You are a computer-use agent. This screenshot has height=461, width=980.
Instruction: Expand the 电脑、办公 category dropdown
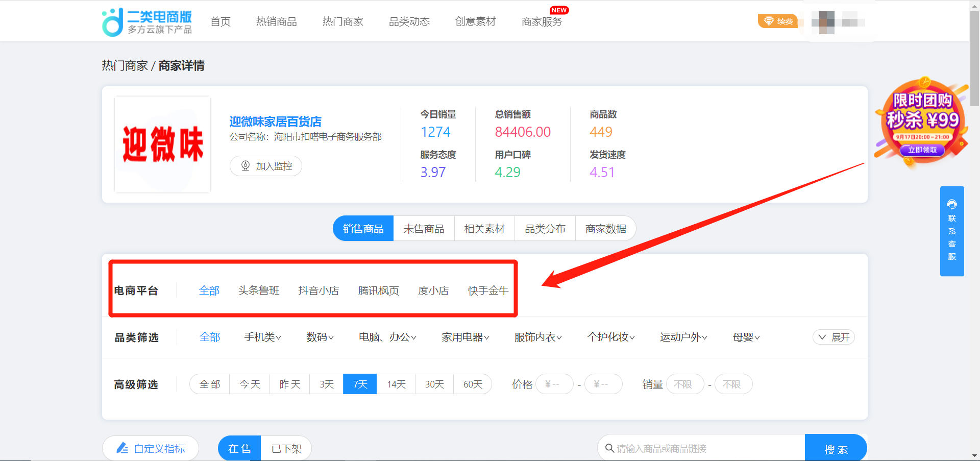387,337
